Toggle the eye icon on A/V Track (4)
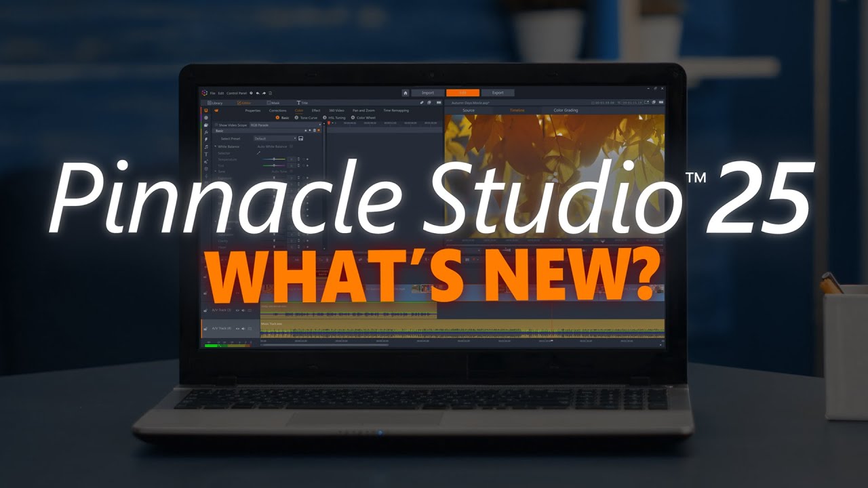 coord(237,329)
